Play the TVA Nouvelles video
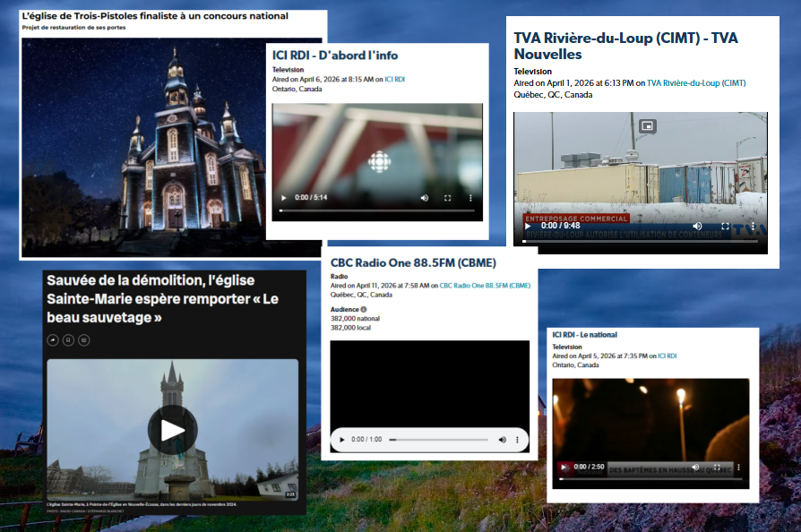This screenshot has width=801, height=532. 528,227
